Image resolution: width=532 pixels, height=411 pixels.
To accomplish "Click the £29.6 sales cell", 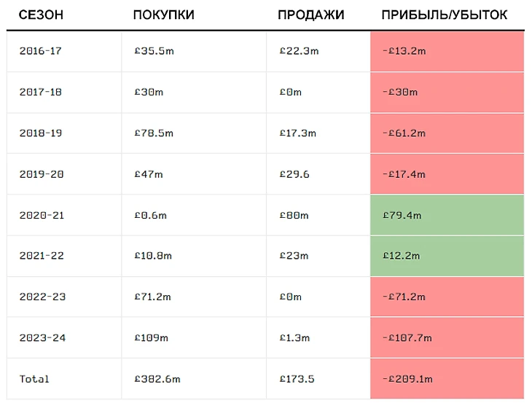I will point(294,174).
